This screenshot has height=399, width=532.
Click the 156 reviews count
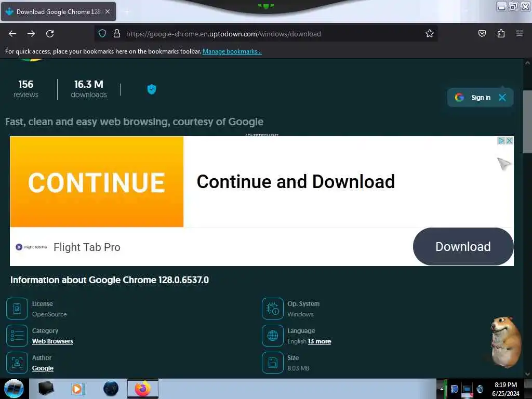(26, 89)
